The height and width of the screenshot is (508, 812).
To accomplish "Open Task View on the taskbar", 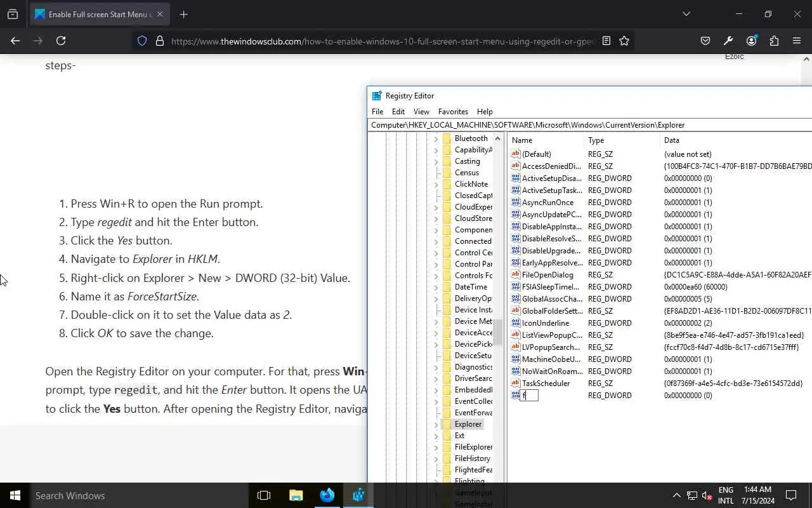I will pyautogui.click(x=264, y=495).
